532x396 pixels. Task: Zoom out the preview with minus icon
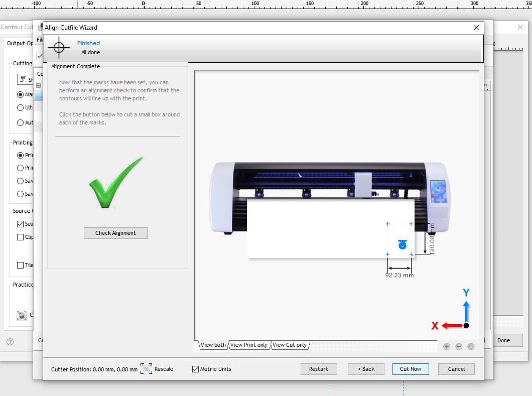tap(459, 346)
